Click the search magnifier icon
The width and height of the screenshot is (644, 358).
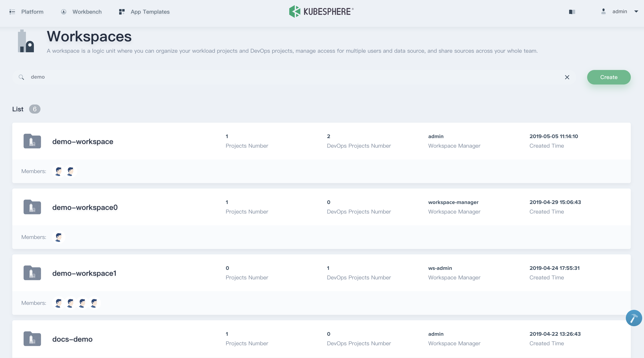pyautogui.click(x=21, y=77)
